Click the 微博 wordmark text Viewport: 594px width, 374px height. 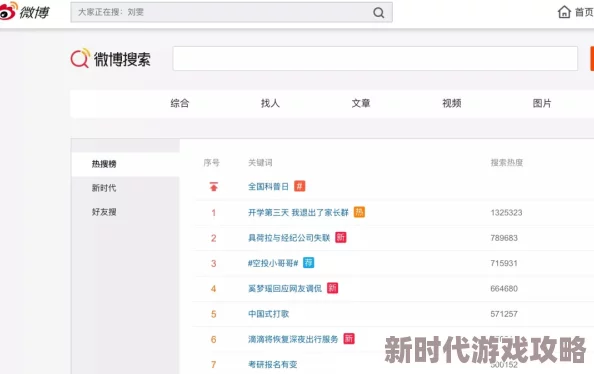pos(34,13)
